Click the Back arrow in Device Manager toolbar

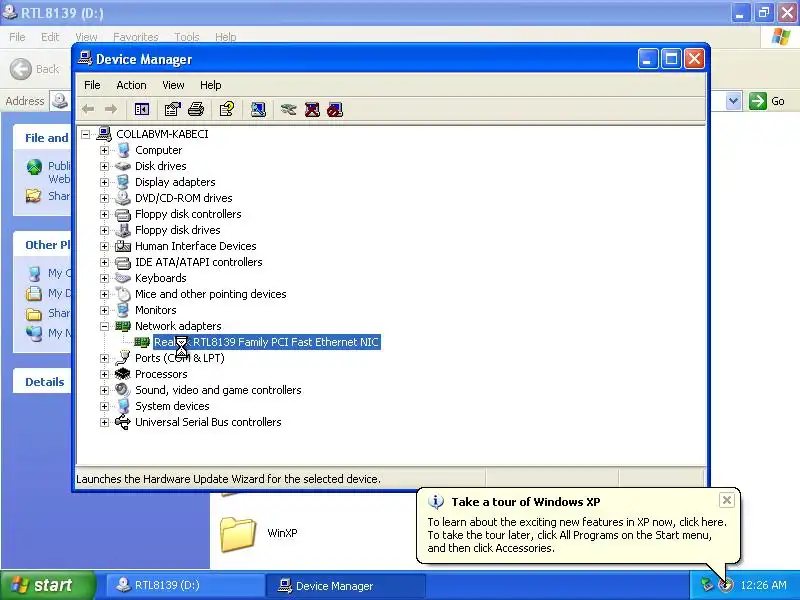click(88, 109)
